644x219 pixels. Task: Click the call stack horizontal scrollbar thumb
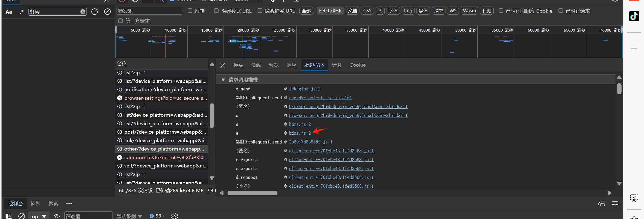pyautogui.click(x=252, y=193)
